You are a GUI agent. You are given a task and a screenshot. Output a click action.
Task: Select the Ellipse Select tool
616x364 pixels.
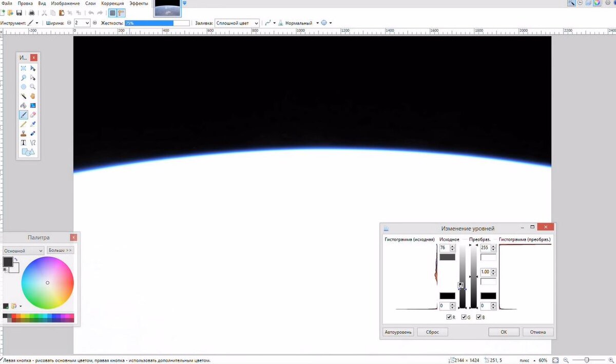[24, 87]
